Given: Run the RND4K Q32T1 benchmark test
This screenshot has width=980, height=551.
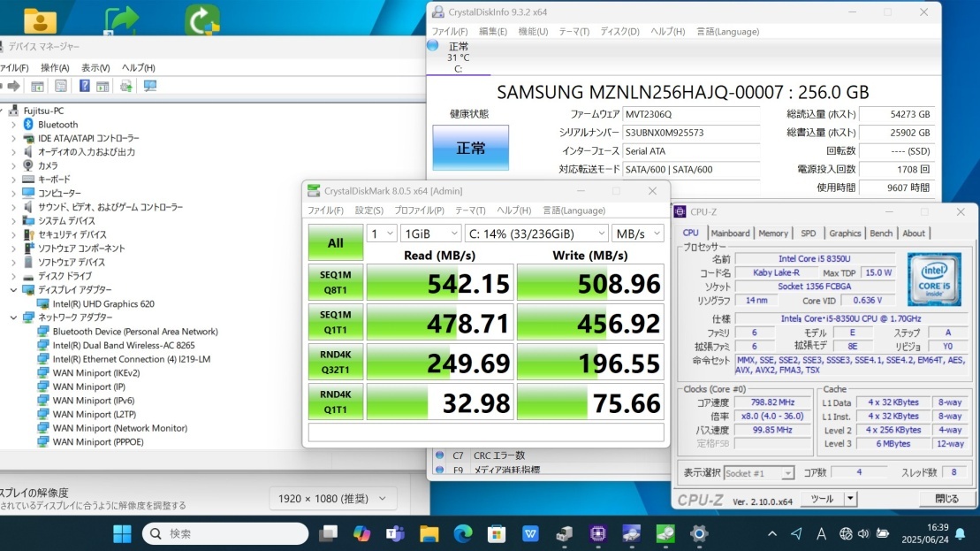Looking at the screenshot, I should point(336,362).
